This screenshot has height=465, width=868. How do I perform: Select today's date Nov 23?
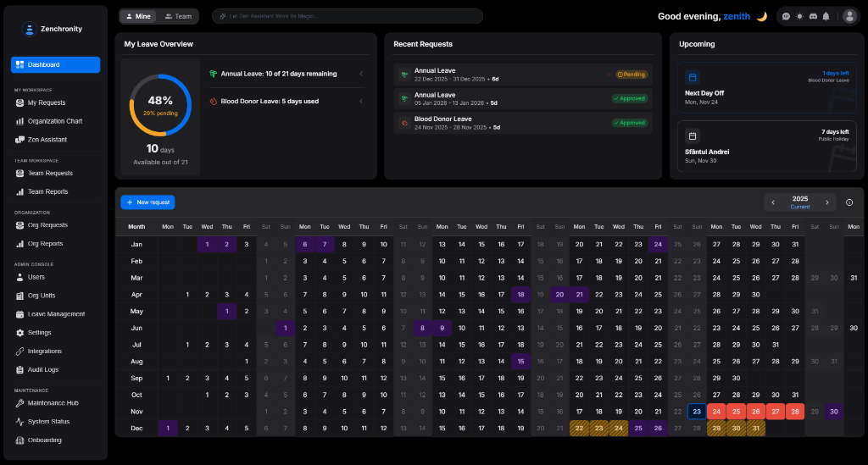pos(697,412)
